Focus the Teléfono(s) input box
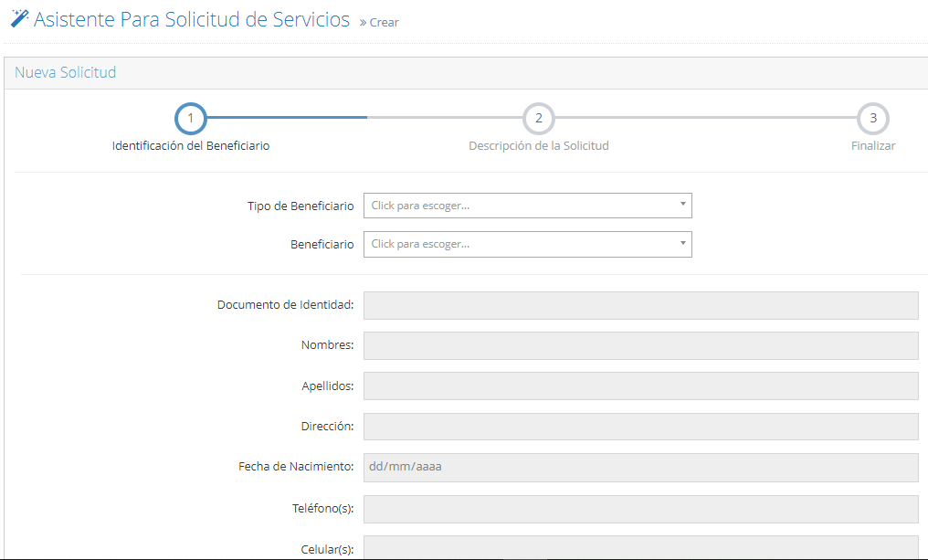The image size is (928, 560). pos(640,509)
